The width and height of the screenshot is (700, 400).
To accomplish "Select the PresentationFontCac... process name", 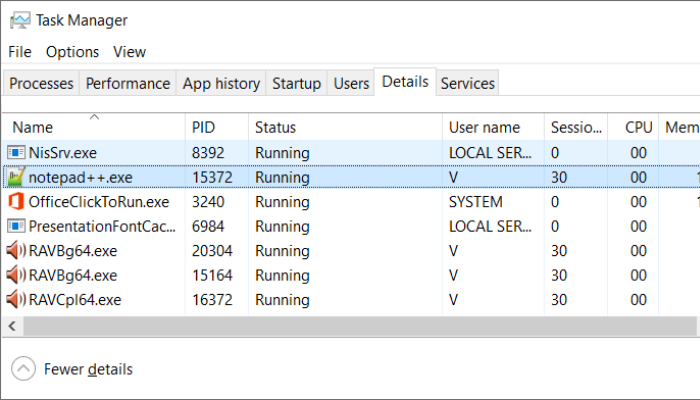I will 102,226.
